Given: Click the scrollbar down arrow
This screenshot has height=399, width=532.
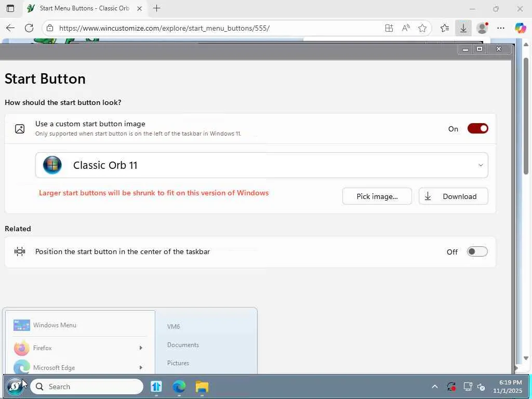Looking at the screenshot, I should tap(526, 358).
